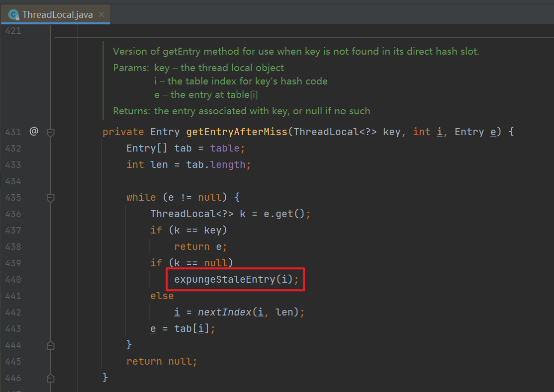The image size is (554, 392).
Task: Click line number 434 in the gutter
Action: point(13,181)
